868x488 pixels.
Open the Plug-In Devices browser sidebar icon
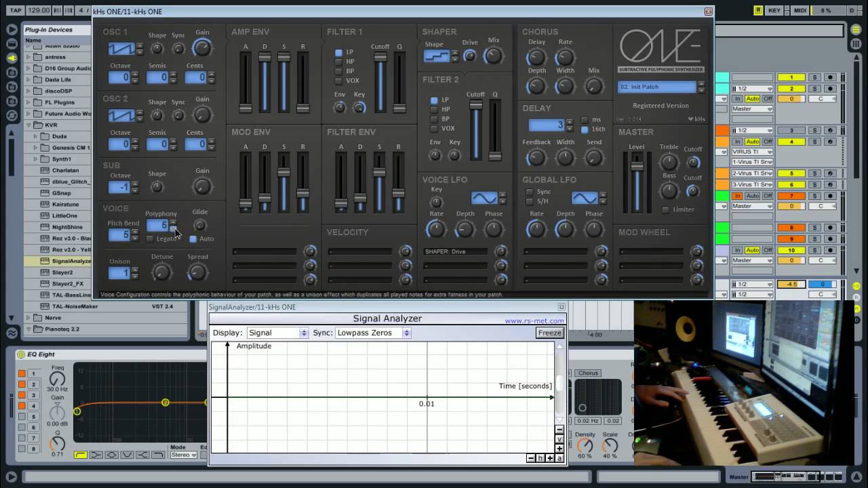[x=12, y=58]
